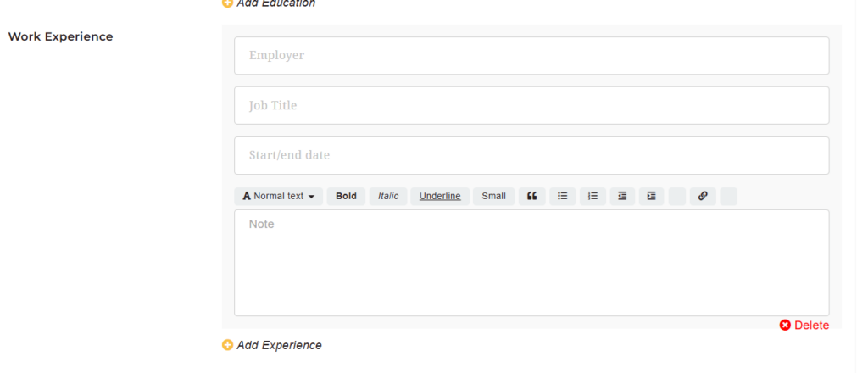Viewport: 868px width, 373px height.
Task: Click the Start/end date field
Action: pyautogui.click(x=531, y=156)
